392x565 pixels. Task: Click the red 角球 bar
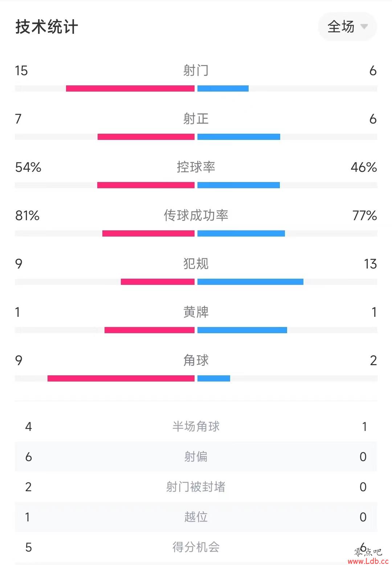pyautogui.click(x=121, y=378)
